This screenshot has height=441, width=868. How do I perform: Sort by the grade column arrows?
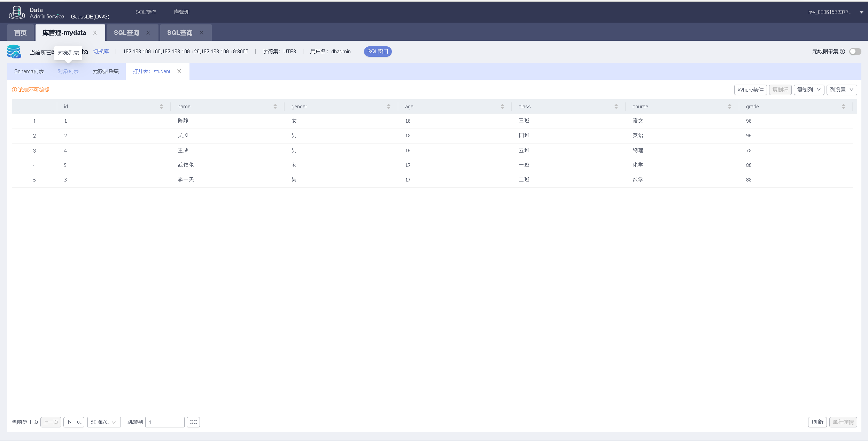843,107
